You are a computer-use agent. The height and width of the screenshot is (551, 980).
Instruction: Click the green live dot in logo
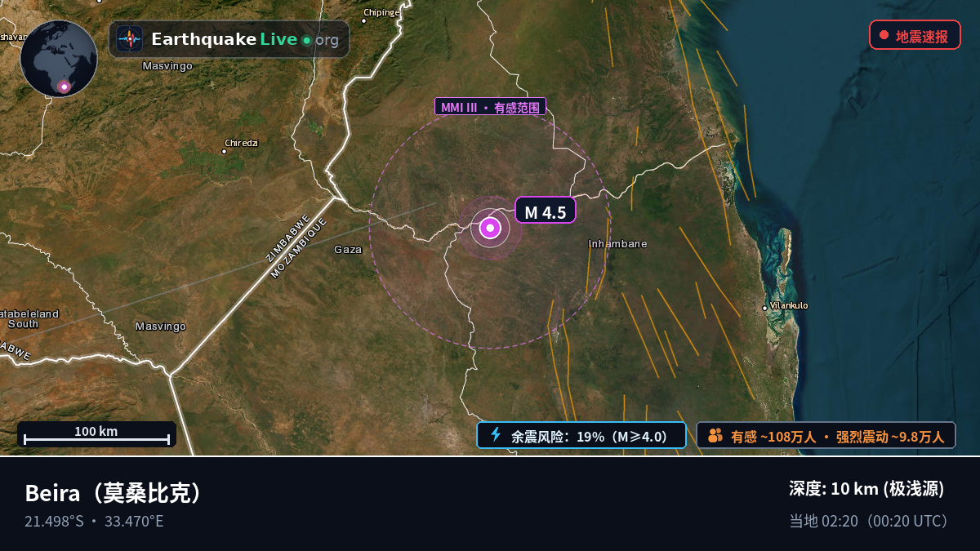click(x=306, y=40)
